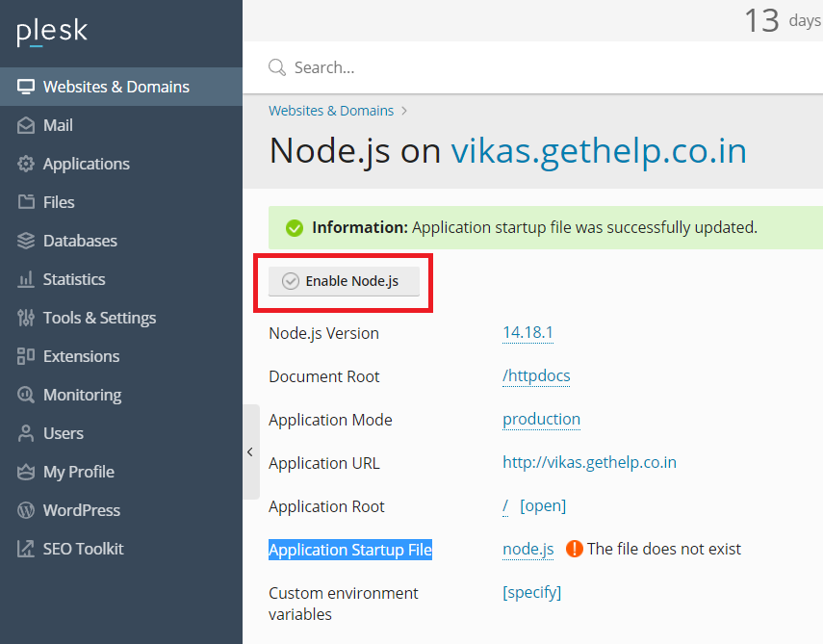Click the Applications gear icon
The image size is (823, 644).
pos(26,164)
